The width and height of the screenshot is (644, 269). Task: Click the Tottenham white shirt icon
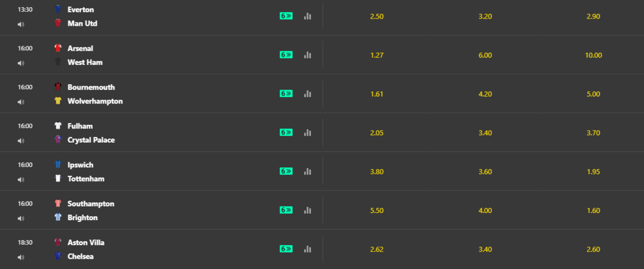(58, 179)
